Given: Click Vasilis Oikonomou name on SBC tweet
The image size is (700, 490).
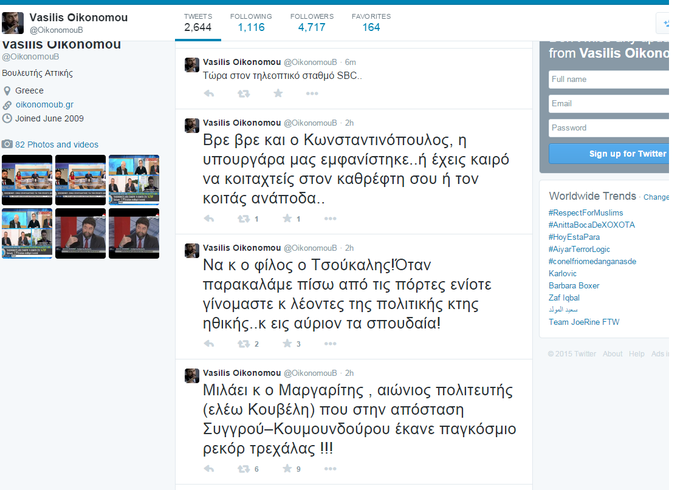Looking at the screenshot, I should (x=242, y=62).
